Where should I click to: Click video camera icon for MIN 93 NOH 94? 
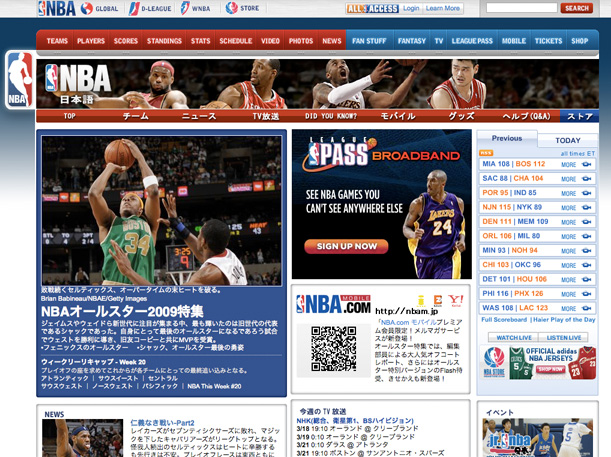tap(586, 251)
